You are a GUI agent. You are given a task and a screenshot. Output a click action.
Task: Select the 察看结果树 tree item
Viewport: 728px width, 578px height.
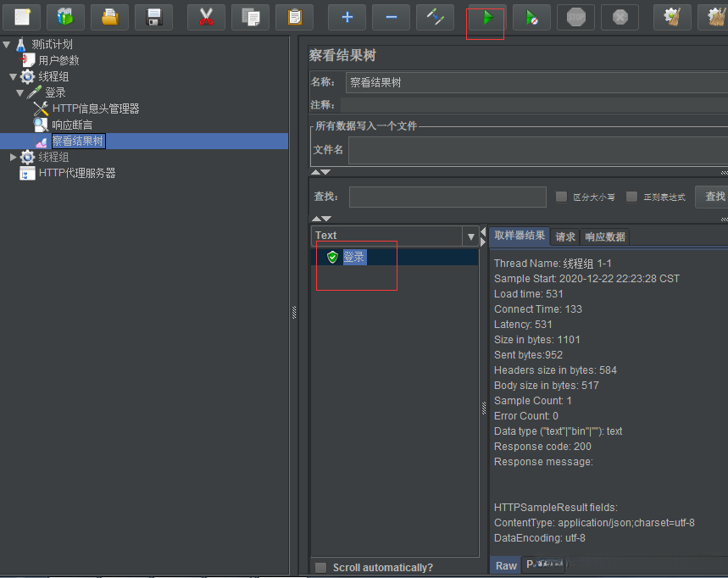(77, 142)
